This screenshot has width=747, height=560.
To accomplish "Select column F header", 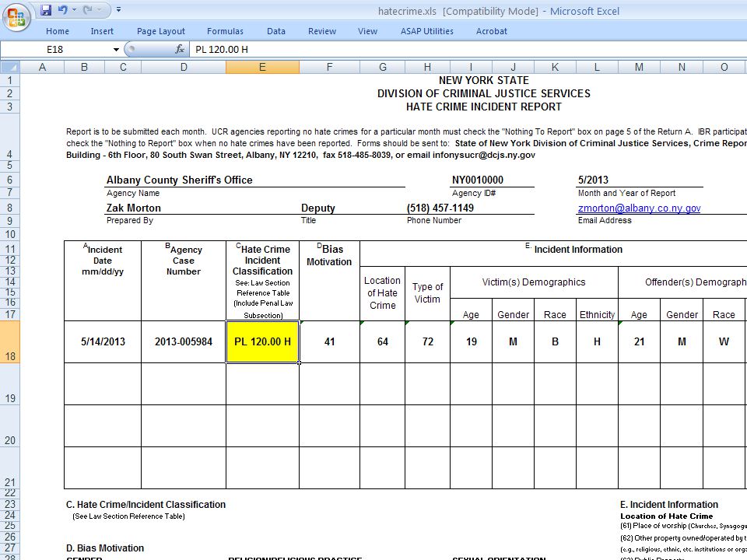I will (329, 67).
